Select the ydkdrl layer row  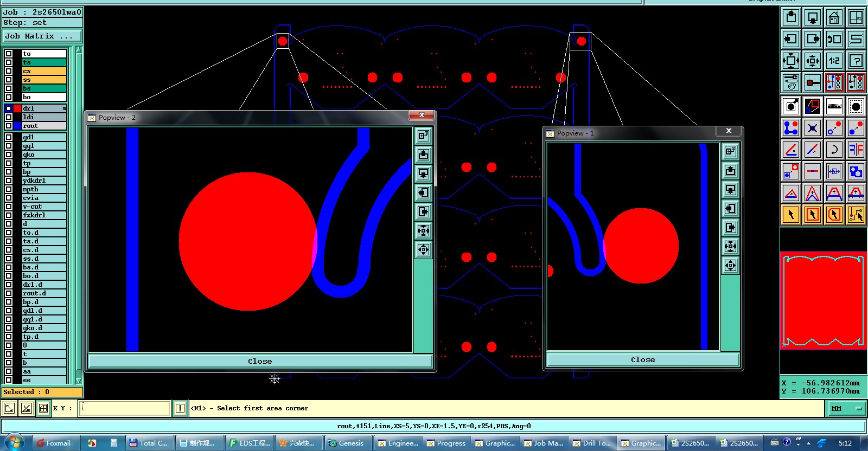click(44, 181)
